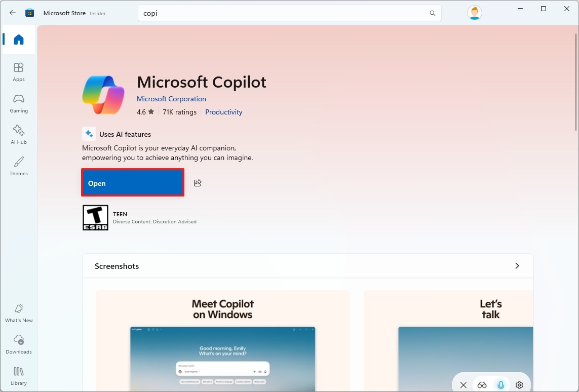579x392 pixels.
Task: Browse the Productivity category
Action: [223, 112]
